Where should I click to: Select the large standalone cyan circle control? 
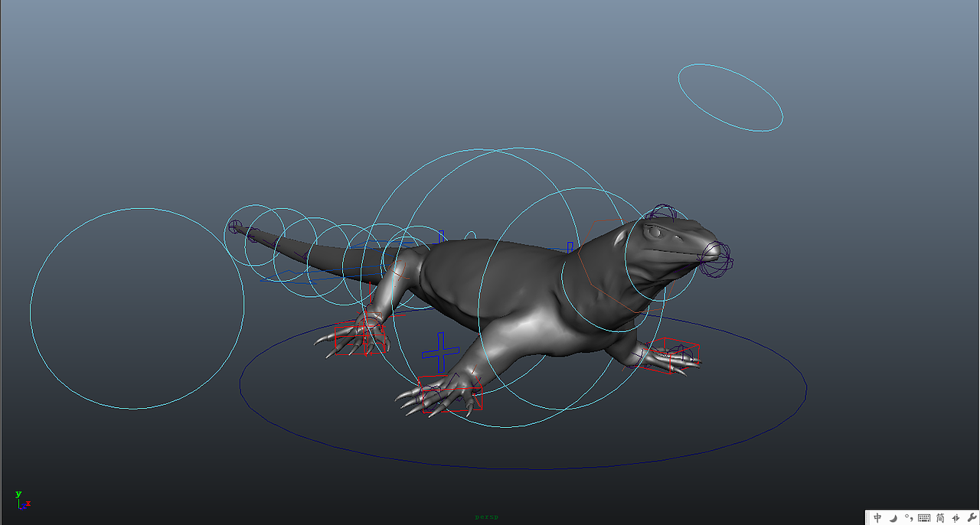137,308
